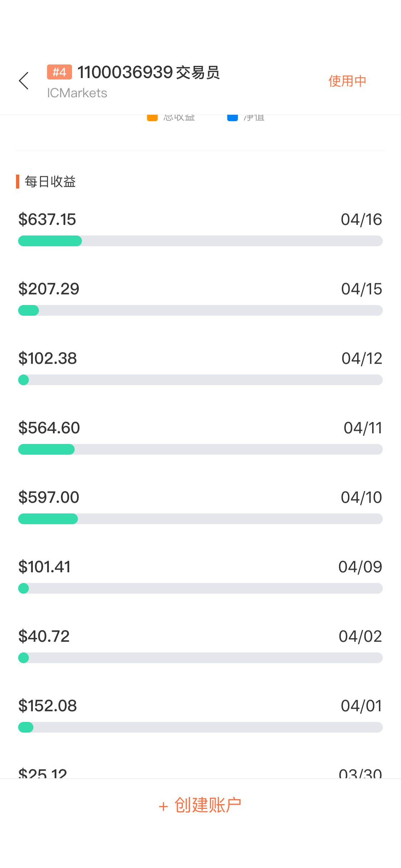Tap the ICMarkets broker label
The width and height of the screenshot is (401, 868).
click(77, 93)
